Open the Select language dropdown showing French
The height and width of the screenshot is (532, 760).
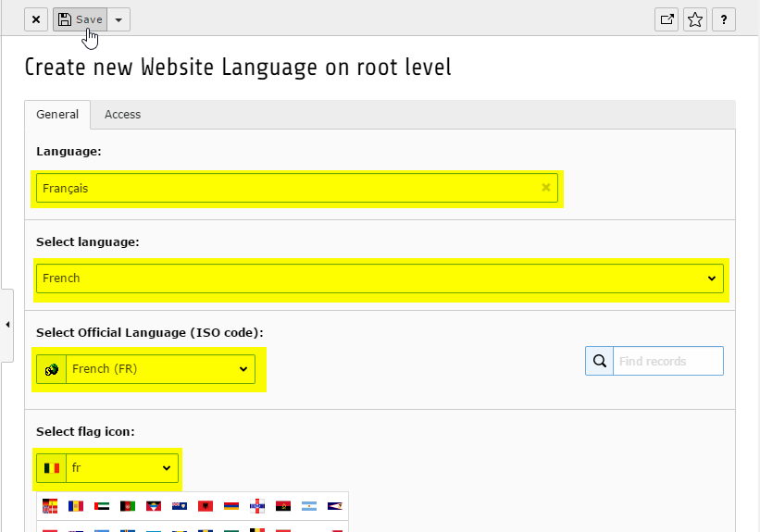pyautogui.click(x=380, y=278)
